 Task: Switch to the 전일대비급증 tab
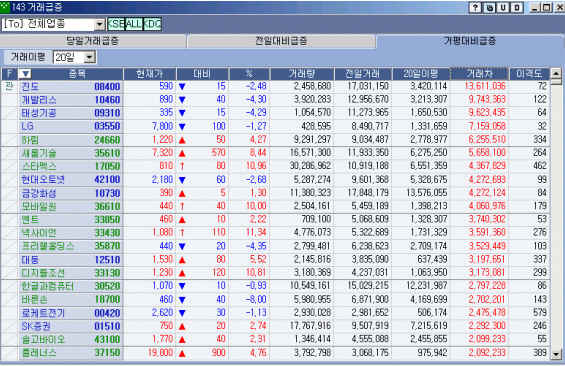click(x=281, y=41)
